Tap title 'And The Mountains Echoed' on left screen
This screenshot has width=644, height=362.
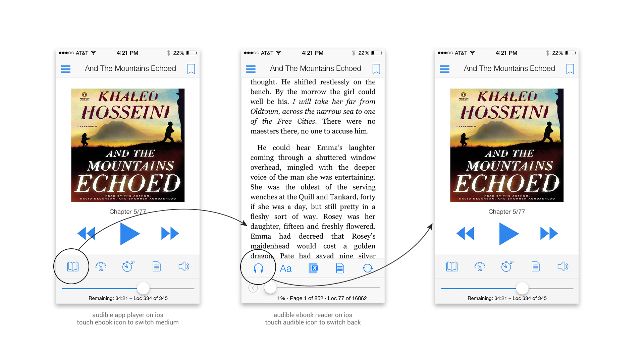click(x=130, y=68)
